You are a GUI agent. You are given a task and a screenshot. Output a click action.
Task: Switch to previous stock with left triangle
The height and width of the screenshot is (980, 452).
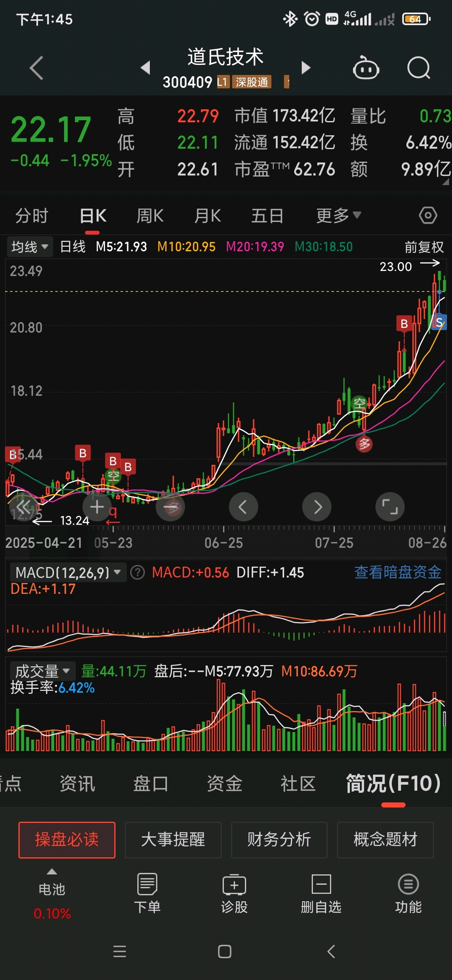point(145,67)
